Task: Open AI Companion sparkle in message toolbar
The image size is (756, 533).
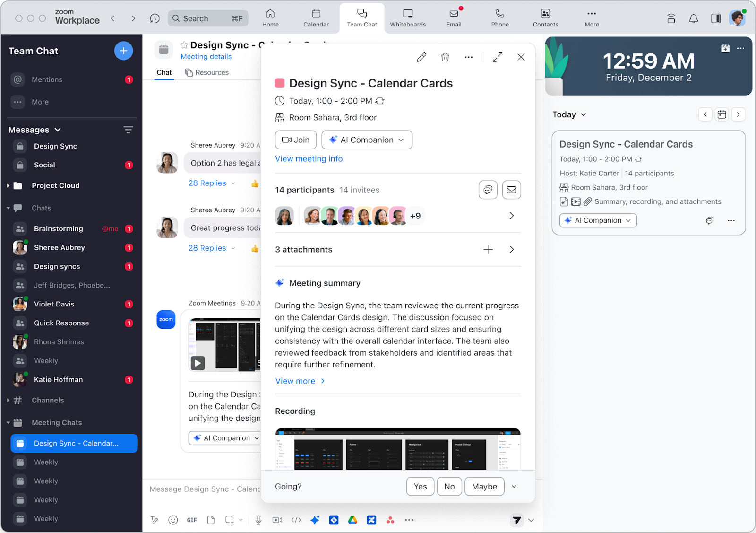Action: [x=315, y=520]
